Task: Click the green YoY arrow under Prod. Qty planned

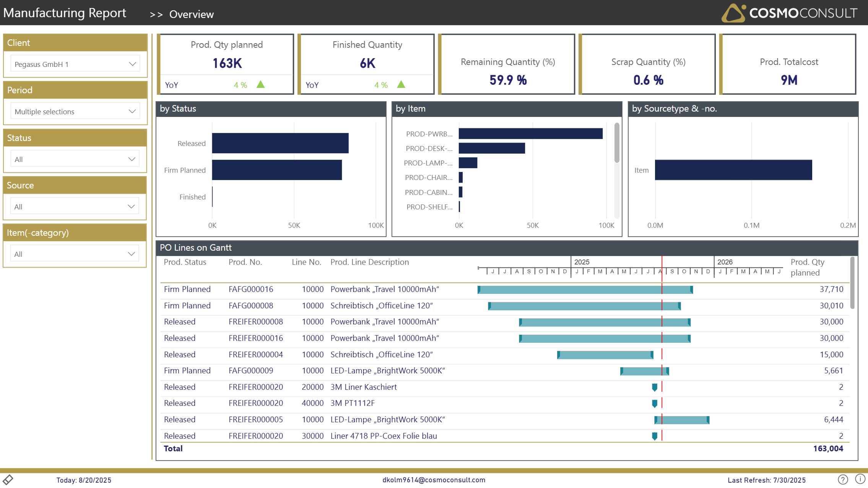Action: point(260,84)
